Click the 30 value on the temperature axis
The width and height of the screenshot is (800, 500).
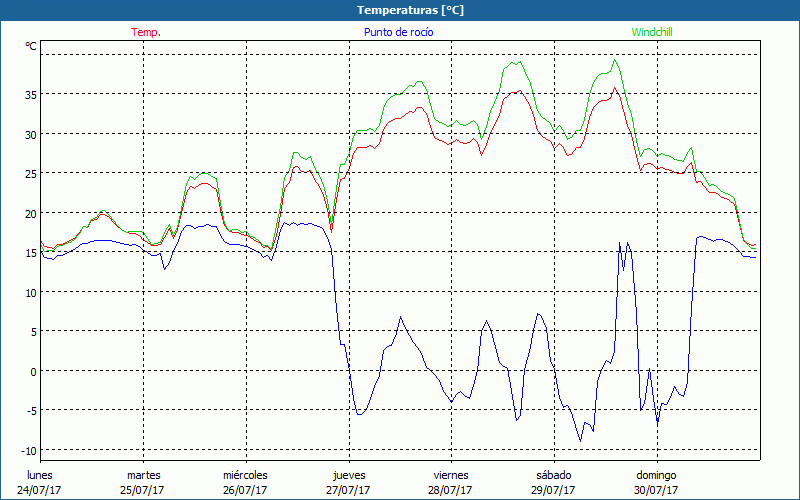(x=31, y=134)
